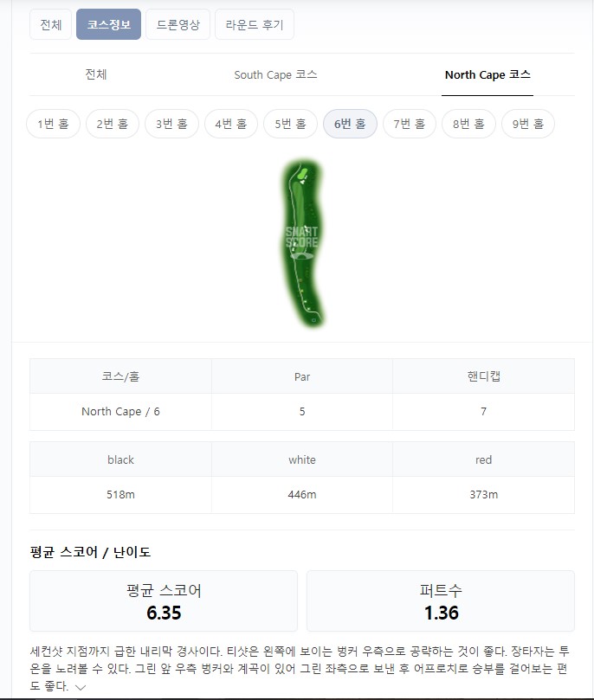
Task: Pick the 4번 홀 option
Action: [231, 124]
